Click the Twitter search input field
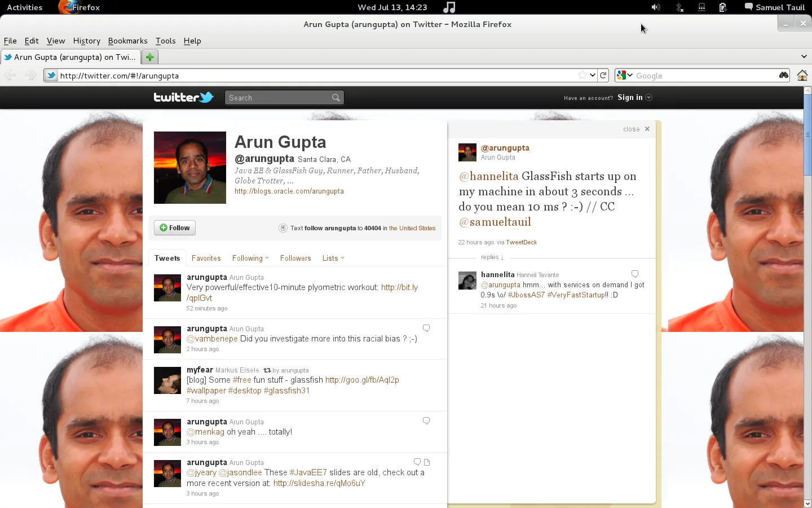 (x=277, y=98)
